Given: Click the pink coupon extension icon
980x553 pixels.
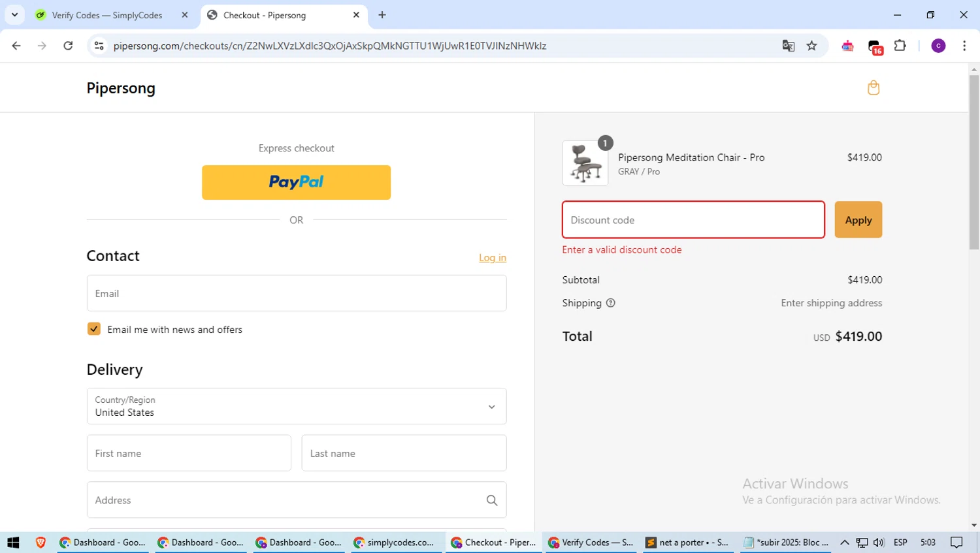Looking at the screenshot, I should coord(847,46).
